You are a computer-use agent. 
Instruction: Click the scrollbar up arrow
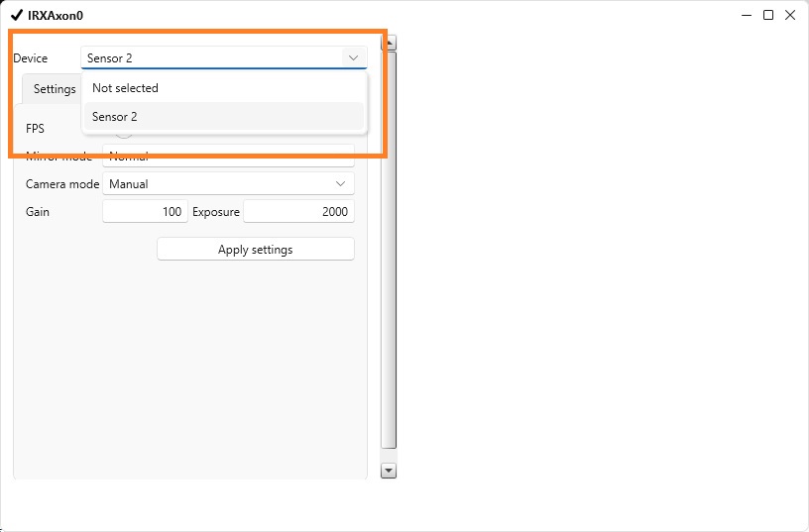[389, 43]
